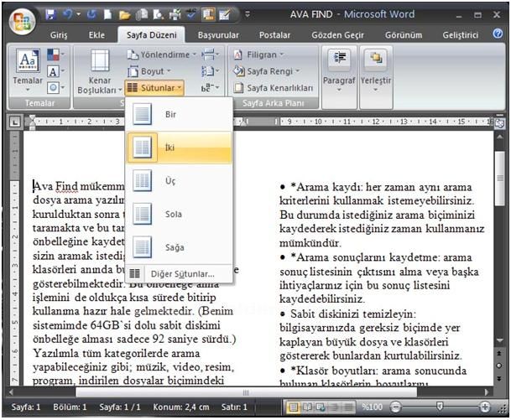Open theme colors dropdown
Viewport: 511px width, 420px height.
pos(55,54)
